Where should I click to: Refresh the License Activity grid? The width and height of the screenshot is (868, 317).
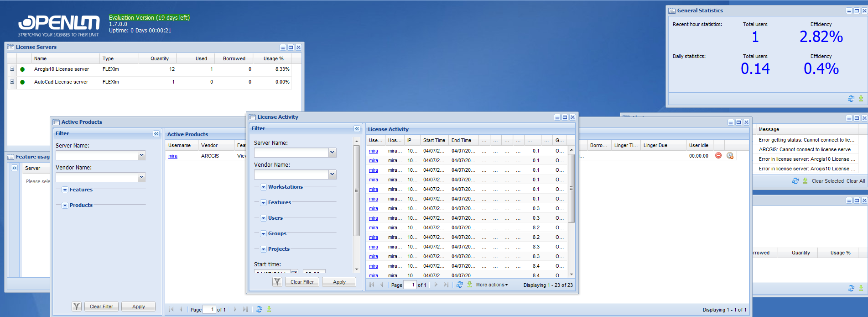click(x=460, y=285)
